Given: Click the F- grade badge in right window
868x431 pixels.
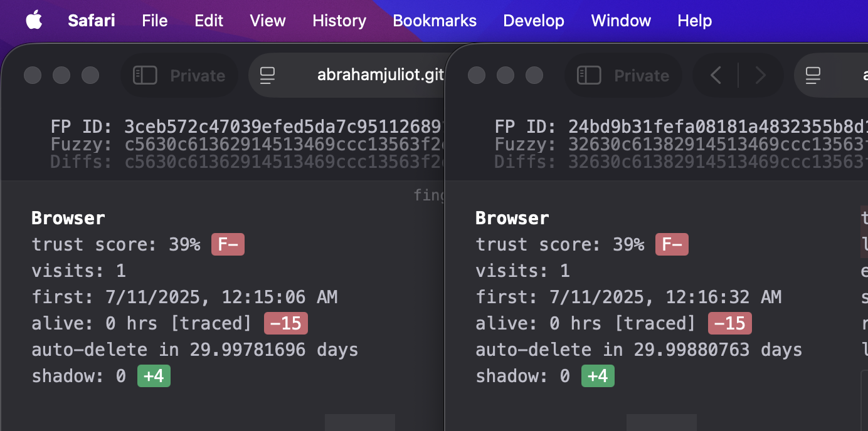Looking at the screenshot, I should click(672, 244).
